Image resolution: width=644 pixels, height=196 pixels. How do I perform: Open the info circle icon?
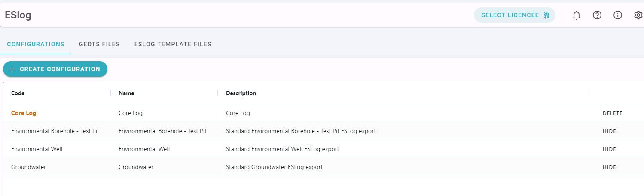click(x=618, y=15)
